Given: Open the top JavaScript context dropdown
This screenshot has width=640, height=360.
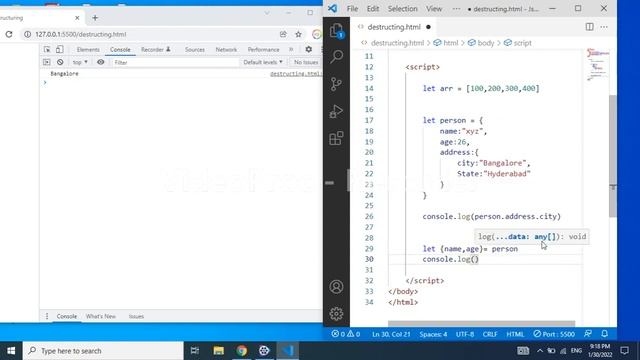Looking at the screenshot, I should coord(80,62).
